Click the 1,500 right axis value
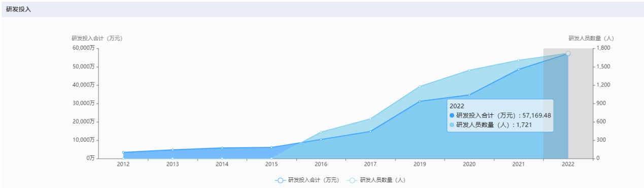 (603, 67)
